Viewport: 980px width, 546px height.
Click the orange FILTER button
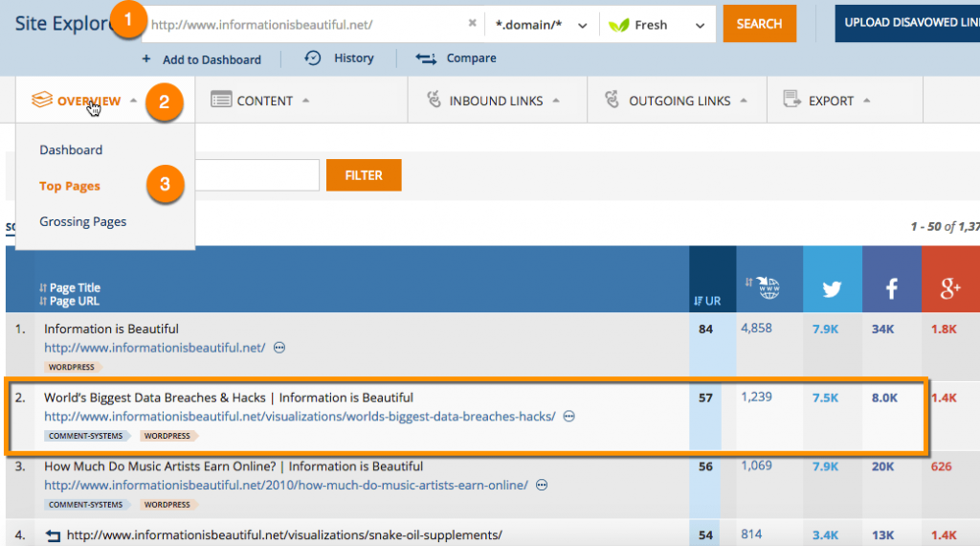(364, 175)
